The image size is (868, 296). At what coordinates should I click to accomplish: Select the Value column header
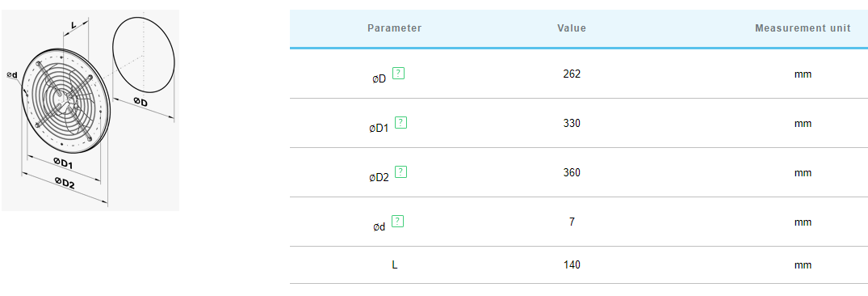[x=572, y=28]
